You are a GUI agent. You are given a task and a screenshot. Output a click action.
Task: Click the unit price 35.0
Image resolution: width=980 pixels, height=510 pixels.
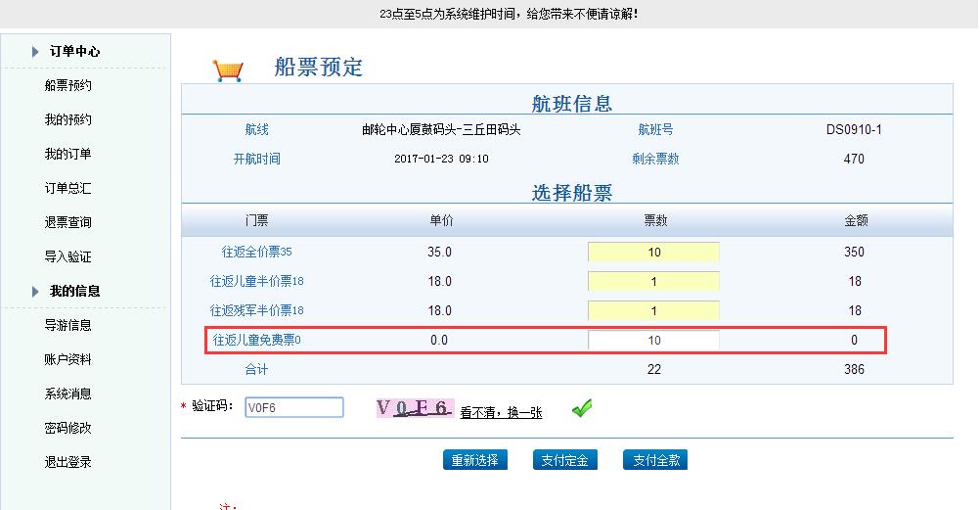tap(439, 252)
